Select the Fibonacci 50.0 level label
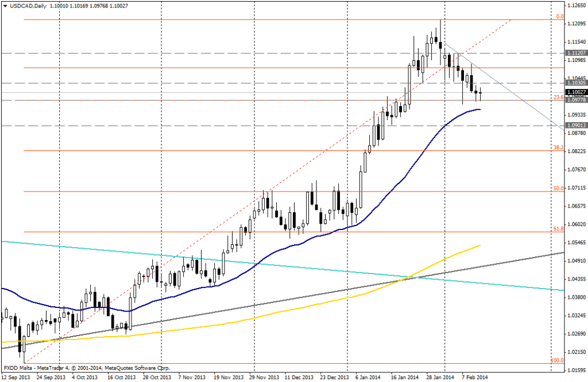The height and width of the screenshot is (382, 588). tap(558, 188)
